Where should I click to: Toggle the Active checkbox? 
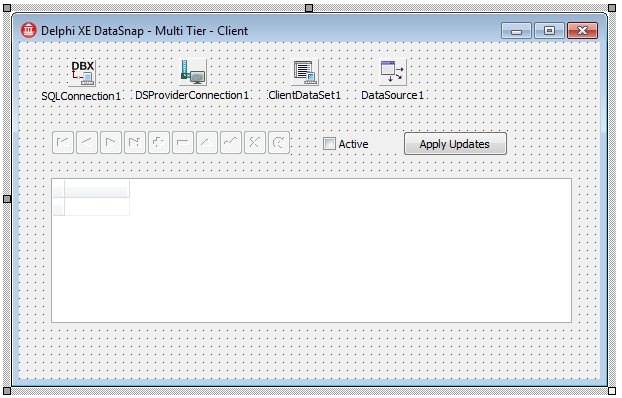[329, 144]
